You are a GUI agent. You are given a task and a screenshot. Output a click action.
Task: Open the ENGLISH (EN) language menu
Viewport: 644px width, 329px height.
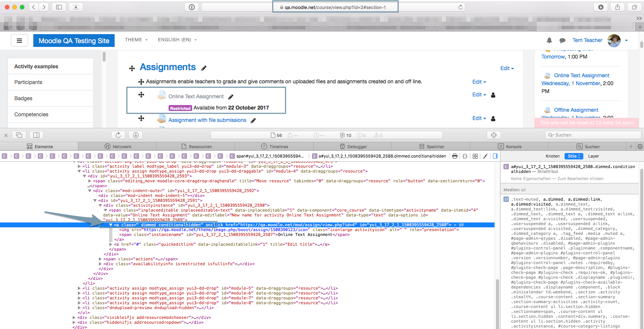[177, 40]
